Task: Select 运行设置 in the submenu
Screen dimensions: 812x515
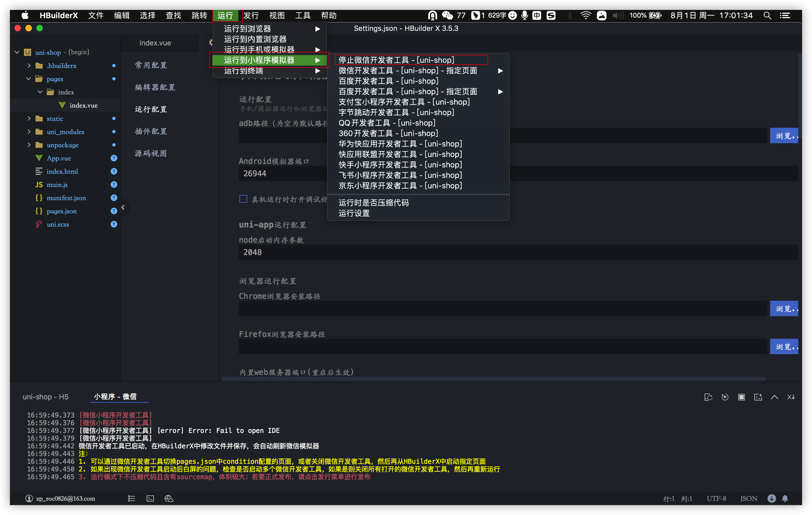Action: [418, 213]
